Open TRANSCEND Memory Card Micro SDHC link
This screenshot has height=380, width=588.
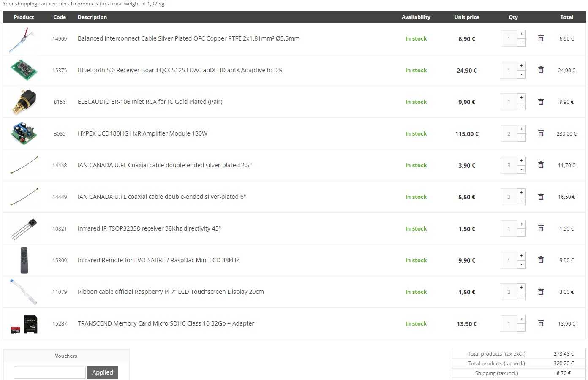(166, 323)
